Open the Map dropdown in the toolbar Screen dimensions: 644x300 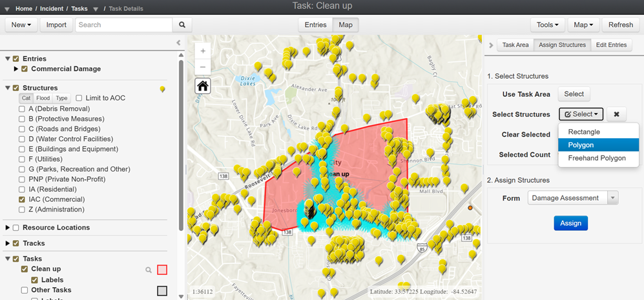[x=584, y=25]
